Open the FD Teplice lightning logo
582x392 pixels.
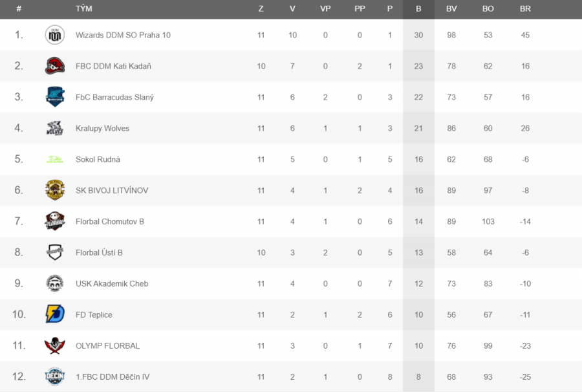(x=55, y=314)
